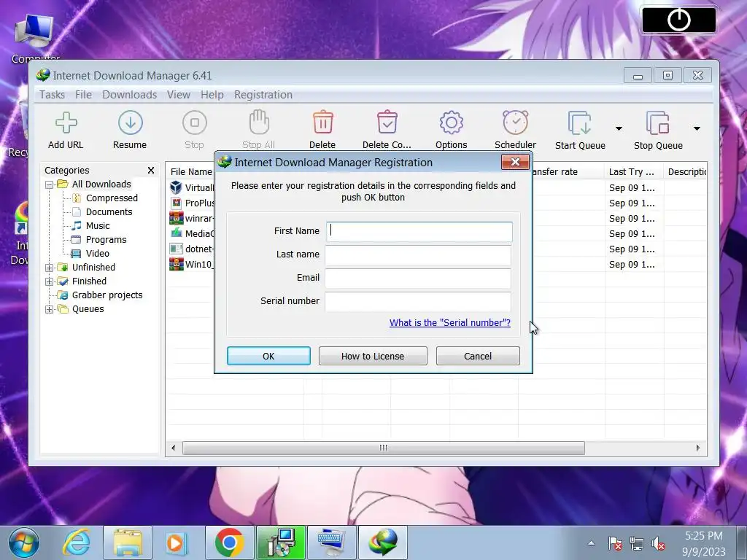
Task: Click the File Name column header
Action: coord(191,172)
